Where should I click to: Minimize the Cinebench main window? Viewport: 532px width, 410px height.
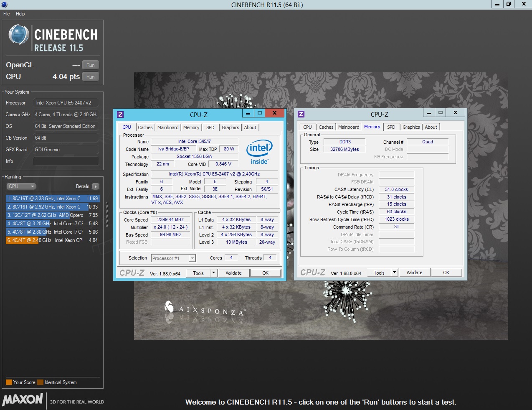pyautogui.click(x=497, y=4)
